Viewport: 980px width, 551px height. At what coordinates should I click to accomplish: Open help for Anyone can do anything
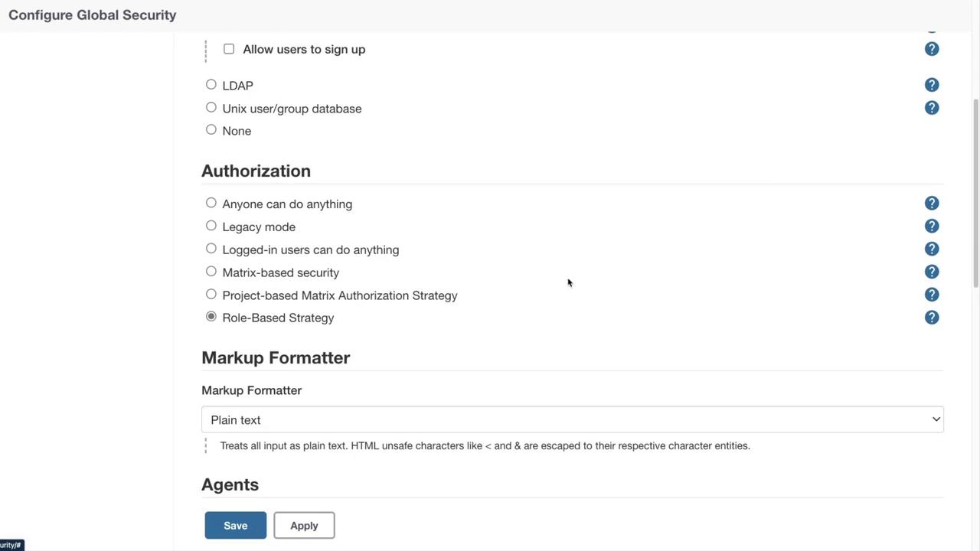click(932, 204)
